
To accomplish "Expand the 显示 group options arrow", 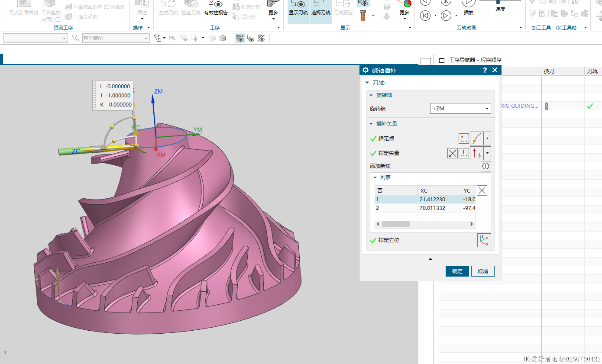I will 410,28.
